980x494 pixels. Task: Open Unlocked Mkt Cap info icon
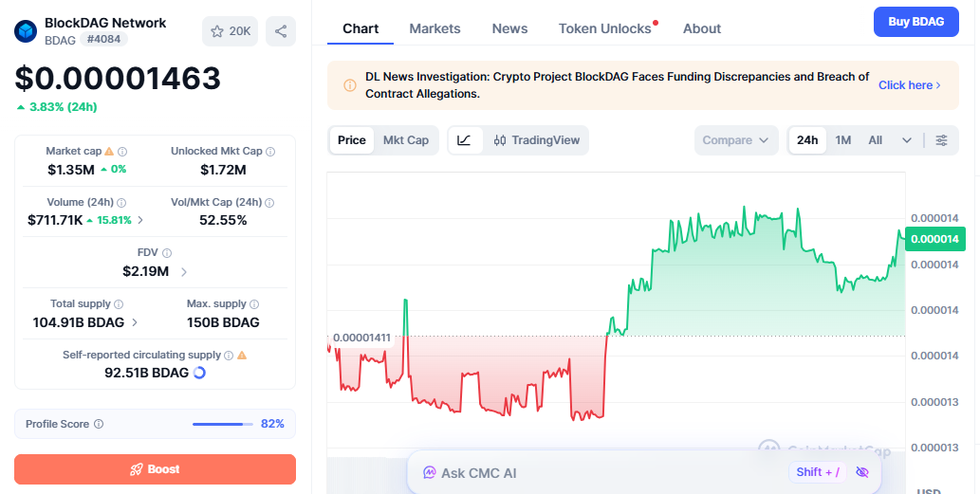270,151
